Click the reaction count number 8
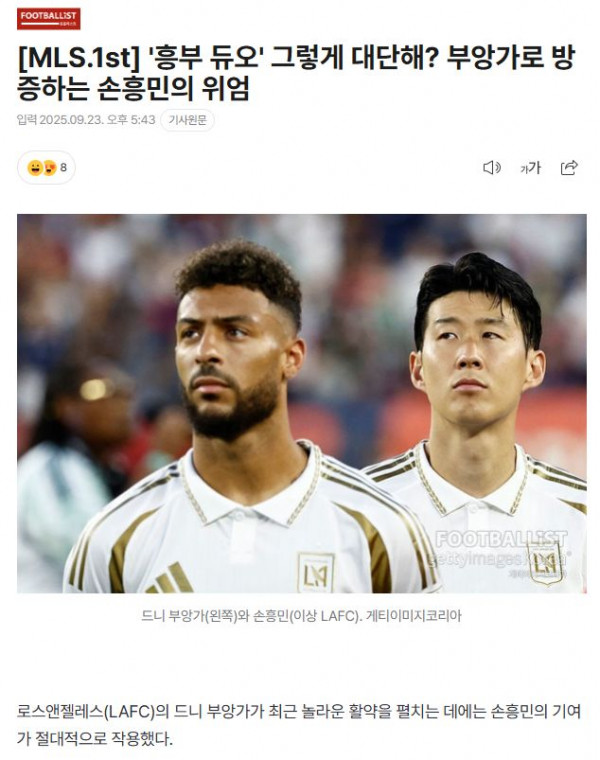This screenshot has height=760, width=600. (x=63, y=168)
